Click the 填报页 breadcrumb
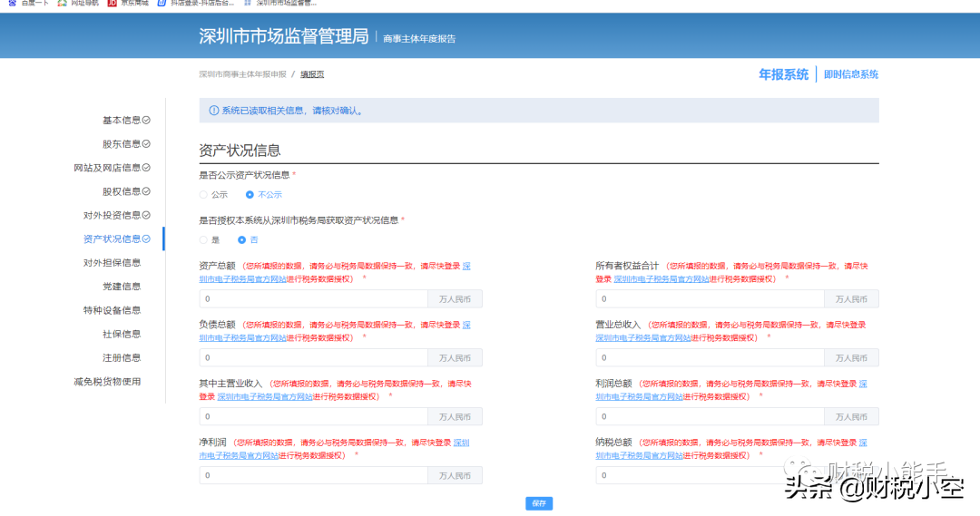This screenshot has width=980, height=516. tap(312, 74)
